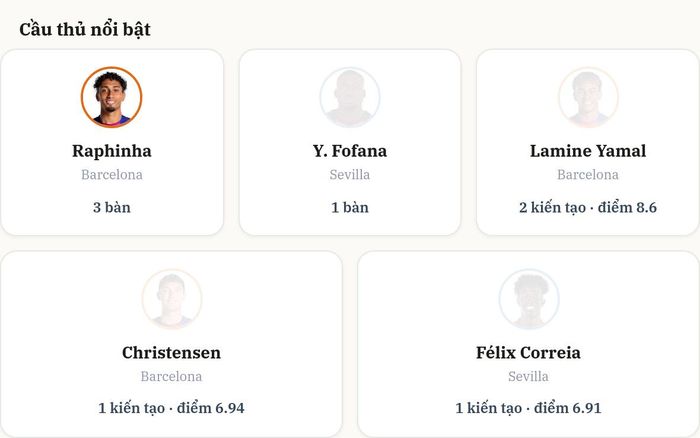The width and height of the screenshot is (700, 438).
Task: Select Félix Correia name heading
Action: [529, 353]
